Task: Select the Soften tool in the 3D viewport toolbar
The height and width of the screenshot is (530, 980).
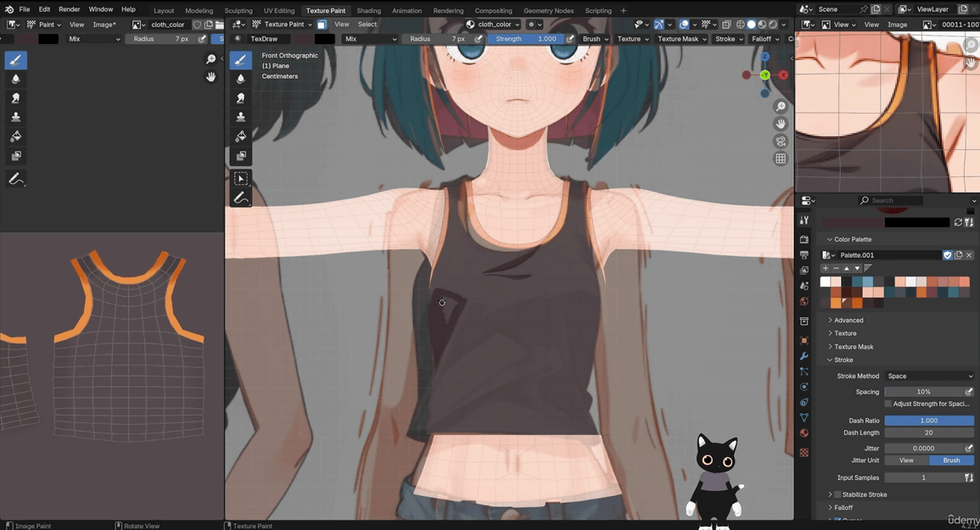Action: point(241,79)
